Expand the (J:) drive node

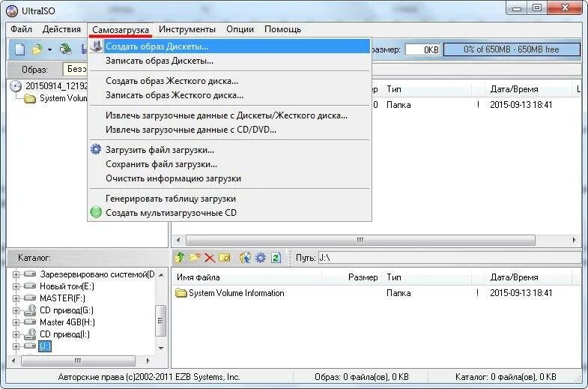click(x=16, y=346)
